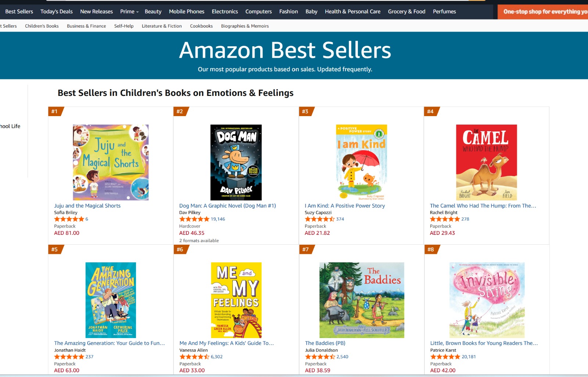Click star rating for Dog Man
Image resolution: width=588 pixels, height=377 pixels.
coord(194,219)
